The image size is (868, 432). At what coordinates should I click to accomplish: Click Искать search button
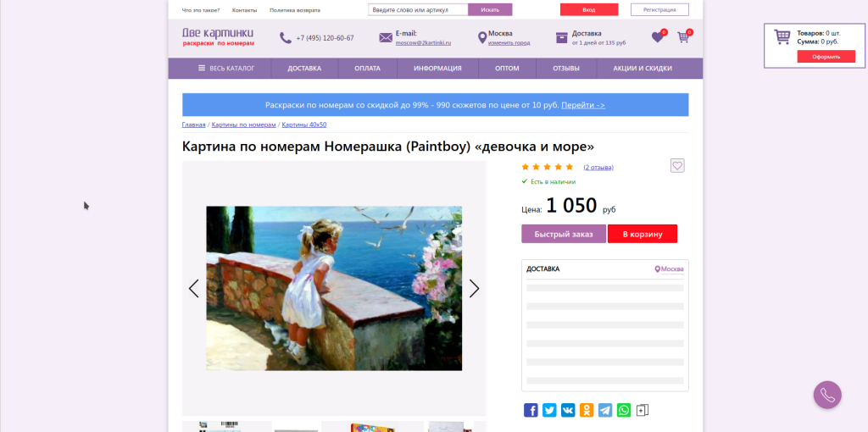(490, 10)
